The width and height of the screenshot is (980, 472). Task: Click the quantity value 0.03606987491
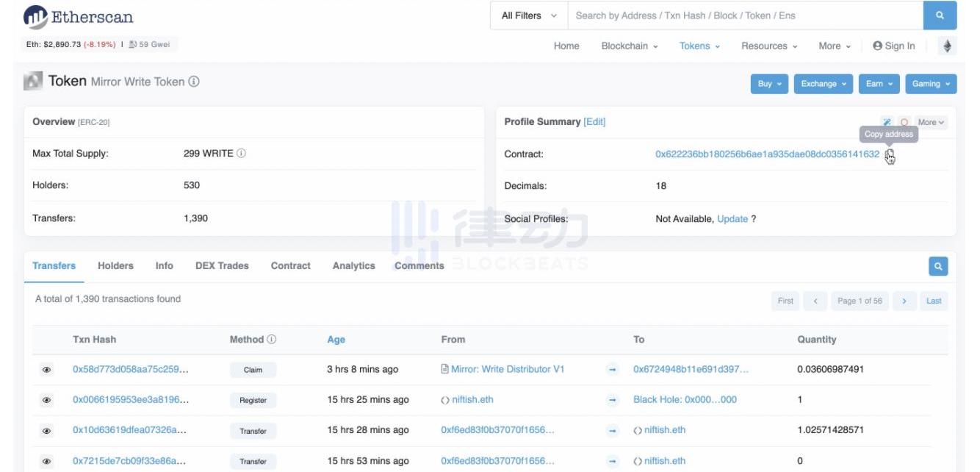[x=830, y=369]
